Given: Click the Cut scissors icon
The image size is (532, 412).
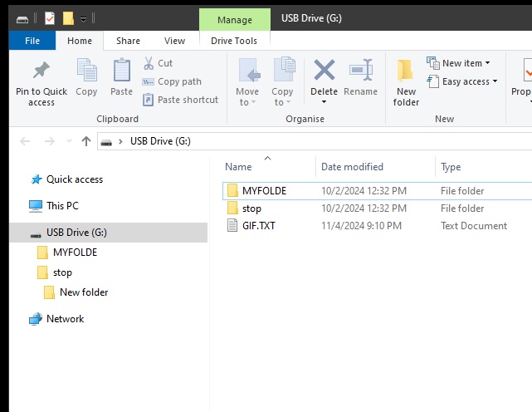Looking at the screenshot, I should (x=148, y=63).
